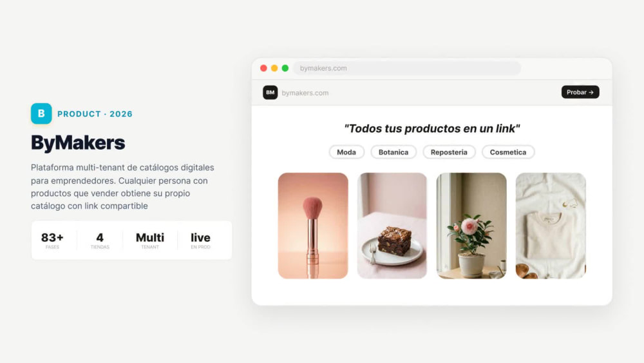Open the potted flower product image
644x363 pixels.
pyautogui.click(x=471, y=226)
